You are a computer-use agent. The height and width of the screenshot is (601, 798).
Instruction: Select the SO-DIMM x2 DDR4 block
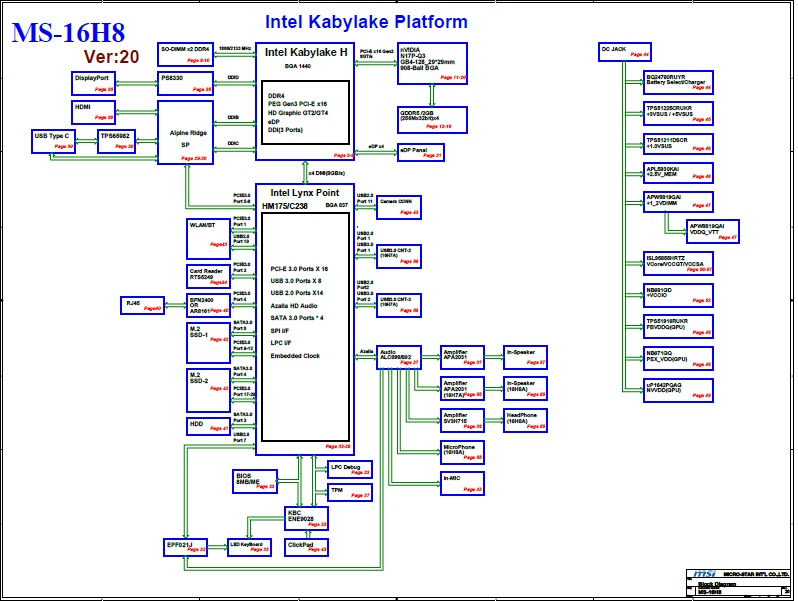coord(185,54)
